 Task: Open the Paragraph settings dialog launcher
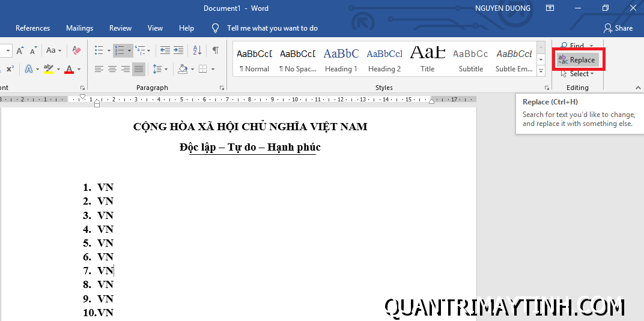pyautogui.click(x=222, y=88)
